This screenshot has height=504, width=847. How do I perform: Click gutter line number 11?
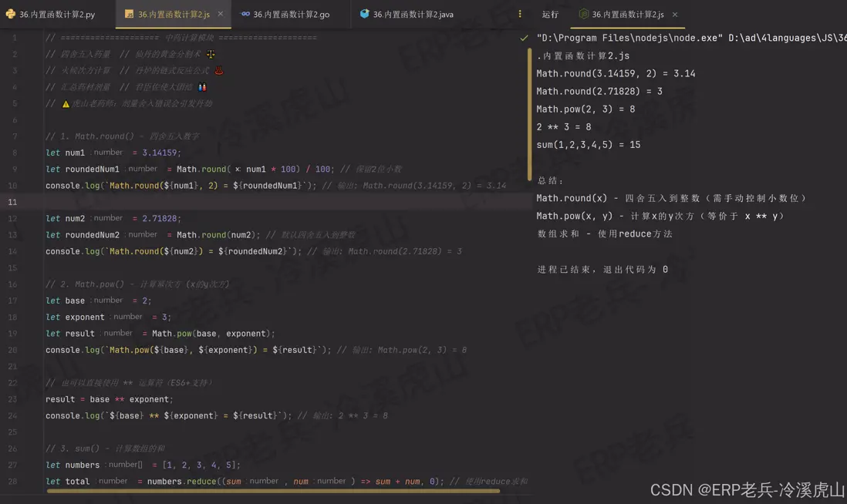(x=12, y=202)
